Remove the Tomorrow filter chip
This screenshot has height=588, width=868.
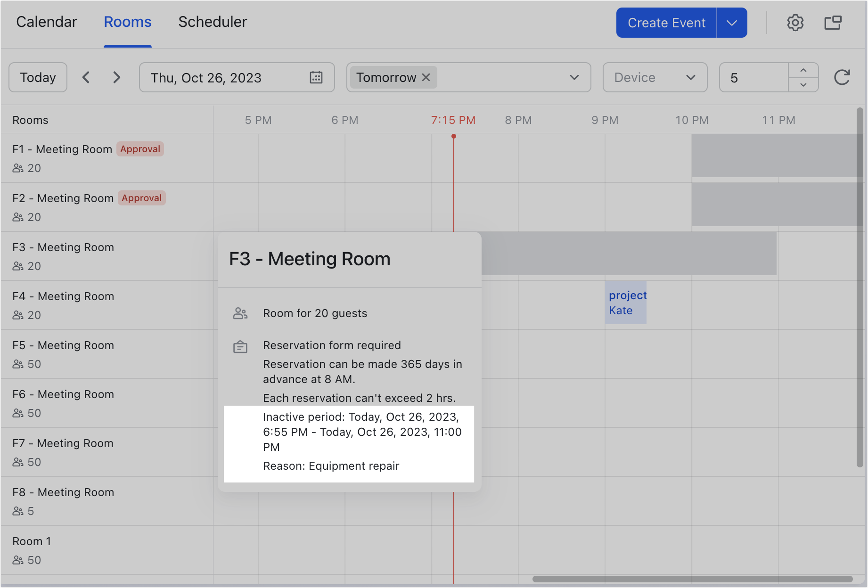point(426,77)
